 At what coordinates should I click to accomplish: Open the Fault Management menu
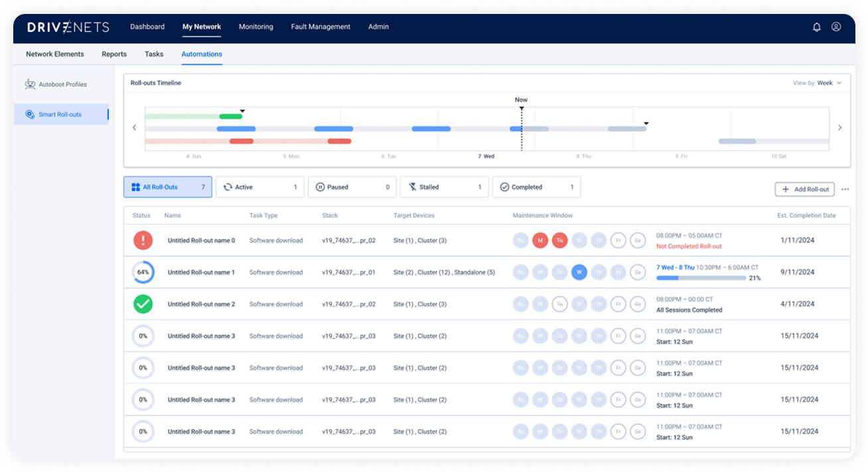pos(321,27)
